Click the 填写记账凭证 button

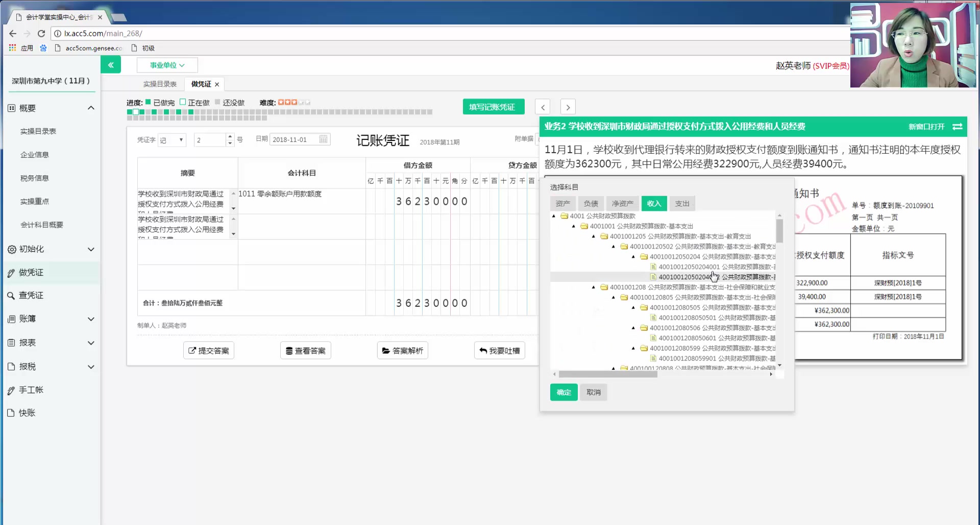[494, 107]
